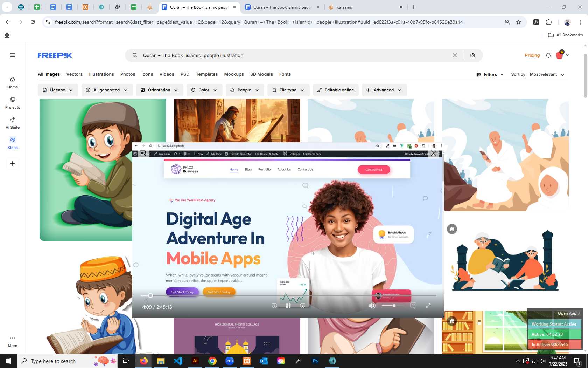588x368 pixels.
Task: Close the floating video overlay
Action: coord(434,154)
